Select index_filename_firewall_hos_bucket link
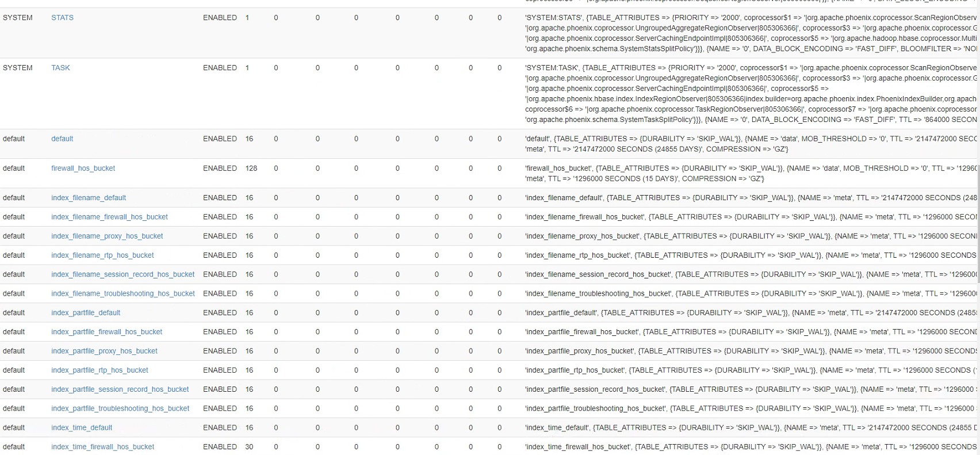Screen dimensions: 980x455 point(109,217)
